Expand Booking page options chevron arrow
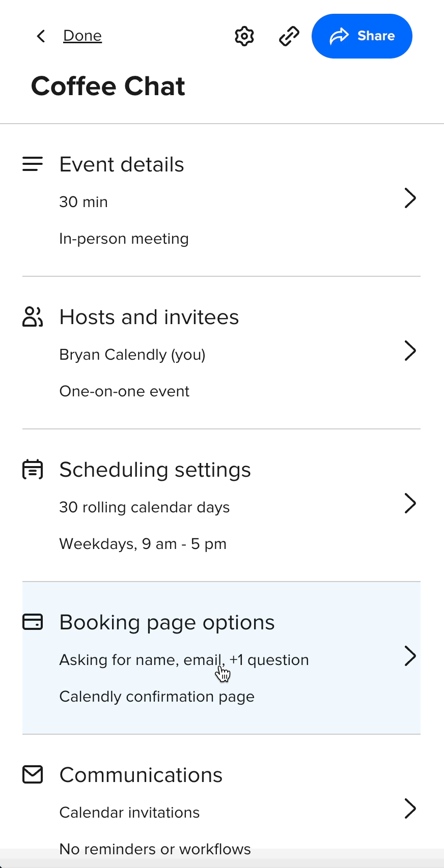444x868 pixels. [410, 656]
